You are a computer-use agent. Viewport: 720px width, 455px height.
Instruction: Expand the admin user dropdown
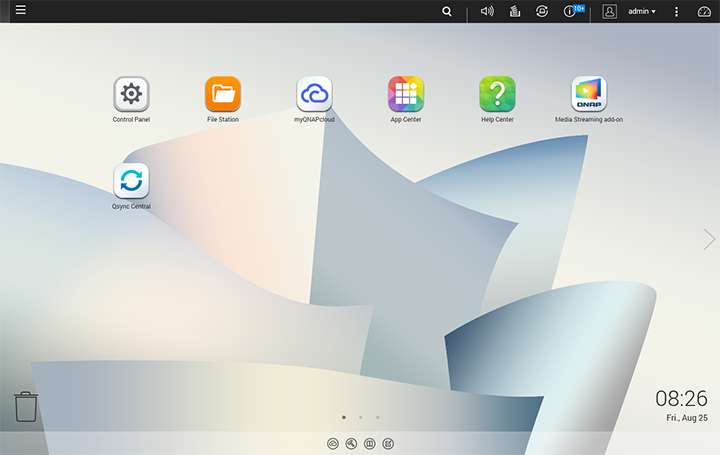[641, 11]
